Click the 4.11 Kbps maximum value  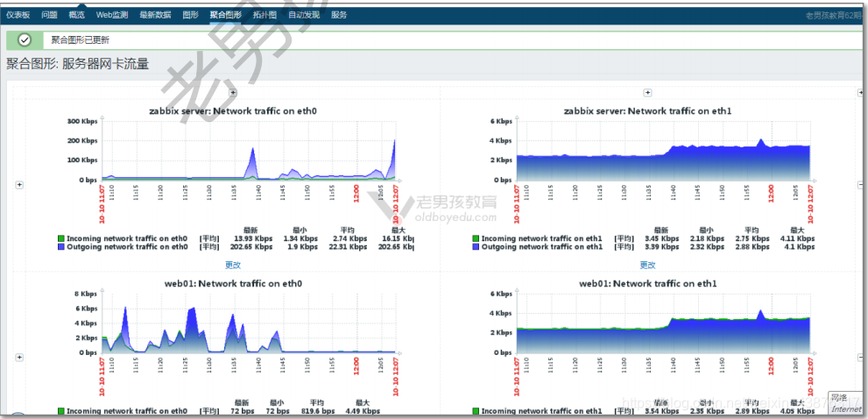pos(796,238)
